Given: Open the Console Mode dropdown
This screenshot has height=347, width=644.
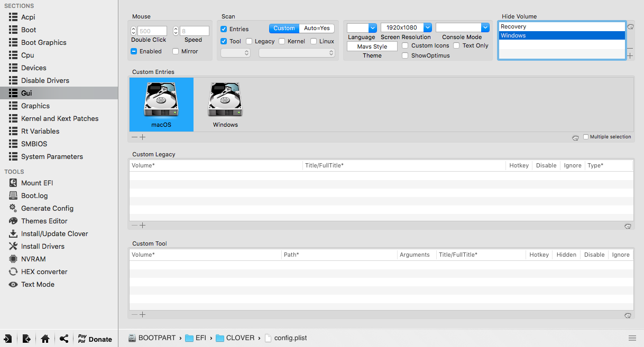Looking at the screenshot, I should [x=463, y=27].
